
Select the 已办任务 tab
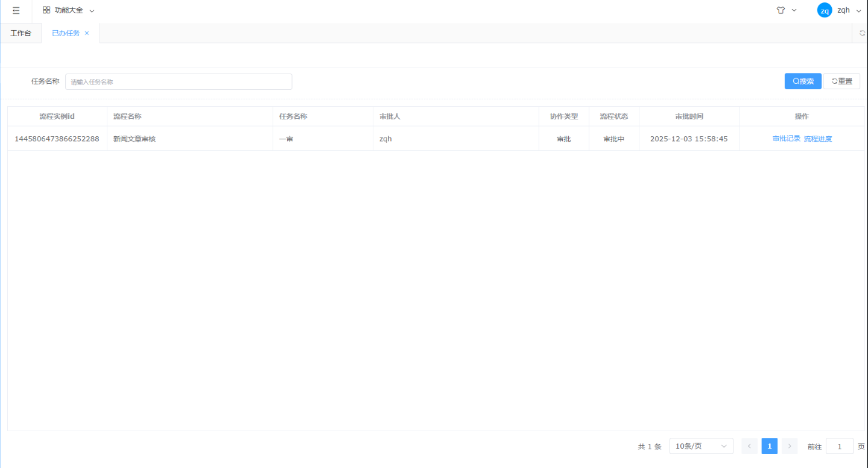tap(66, 33)
